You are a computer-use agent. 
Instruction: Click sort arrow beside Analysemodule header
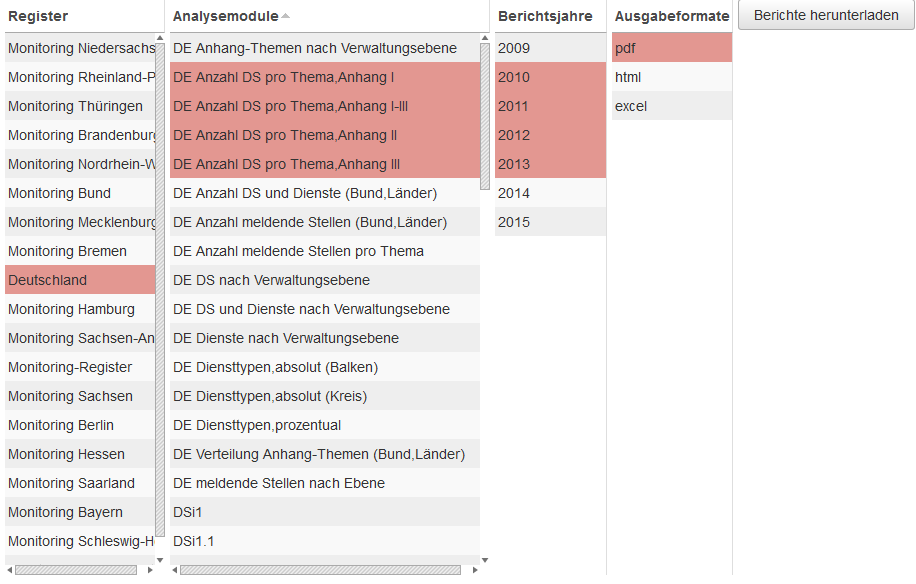point(286,16)
